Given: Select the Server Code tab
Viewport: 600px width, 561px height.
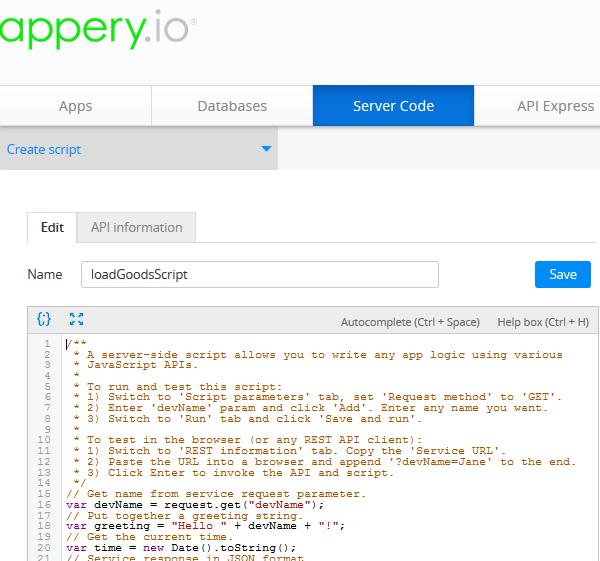Looking at the screenshot, I should [x=393, y=106].
